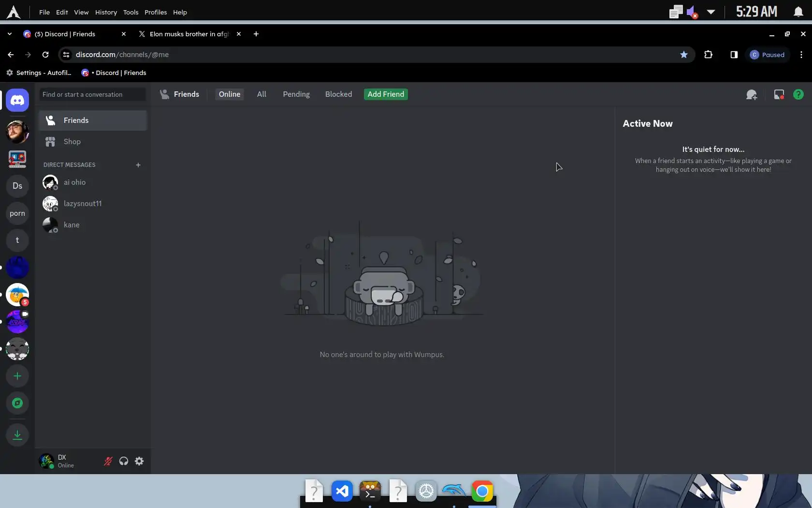The width and height of the screenshot is (812, 508).
Task: Open the History menu
Action: [x=106, y=12]
